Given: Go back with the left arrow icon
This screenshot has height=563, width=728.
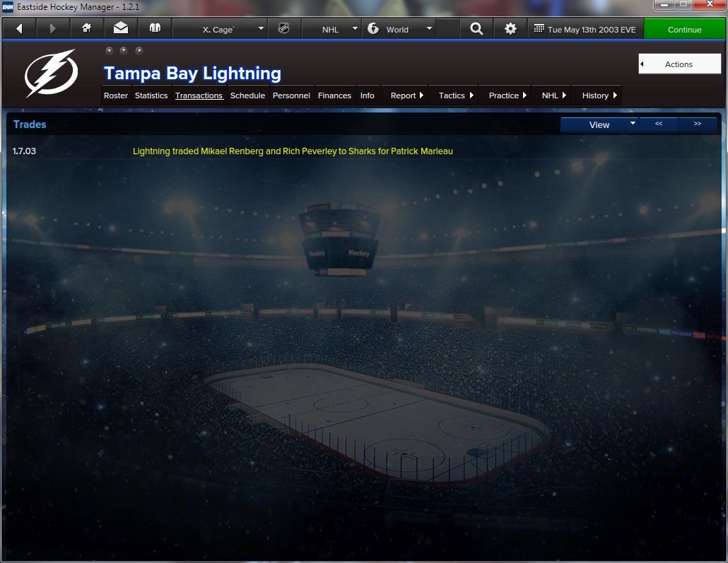Looking at the screenshot, I should (19, 29).
